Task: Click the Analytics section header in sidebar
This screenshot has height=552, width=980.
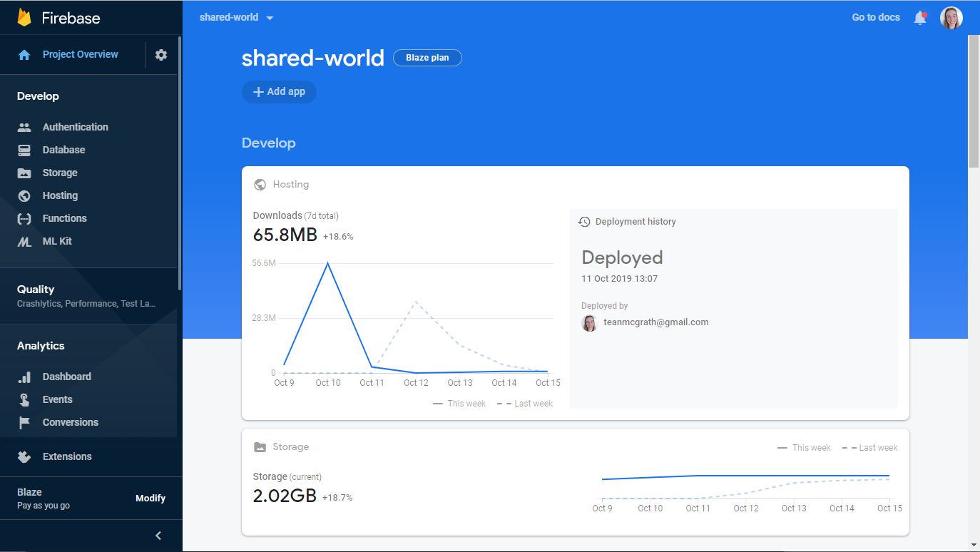Action: [41, 346]
